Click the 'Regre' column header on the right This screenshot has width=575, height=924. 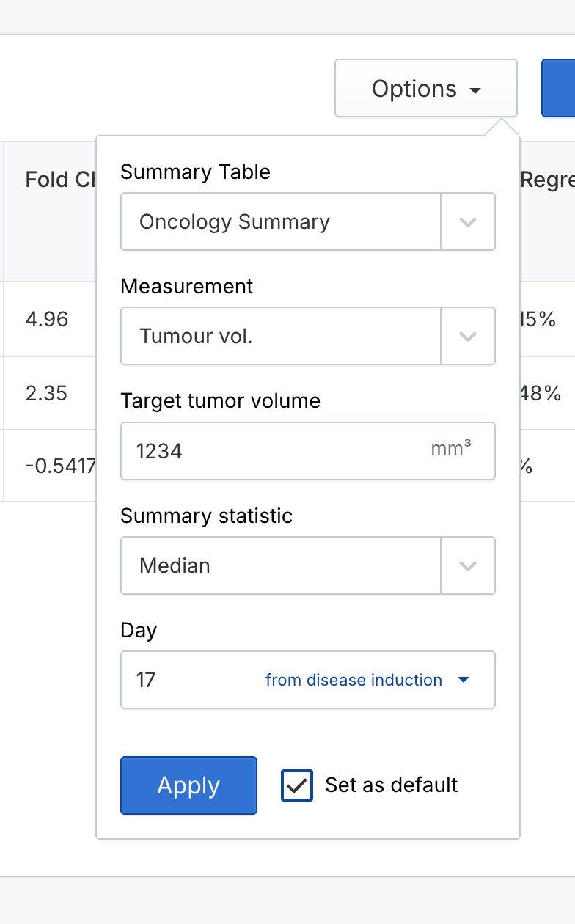click(547, 180)
